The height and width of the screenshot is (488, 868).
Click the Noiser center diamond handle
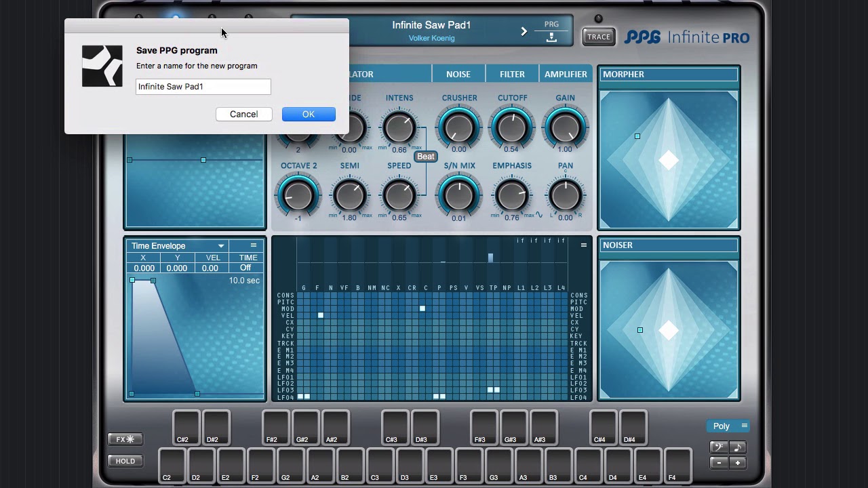click(669, 330)
